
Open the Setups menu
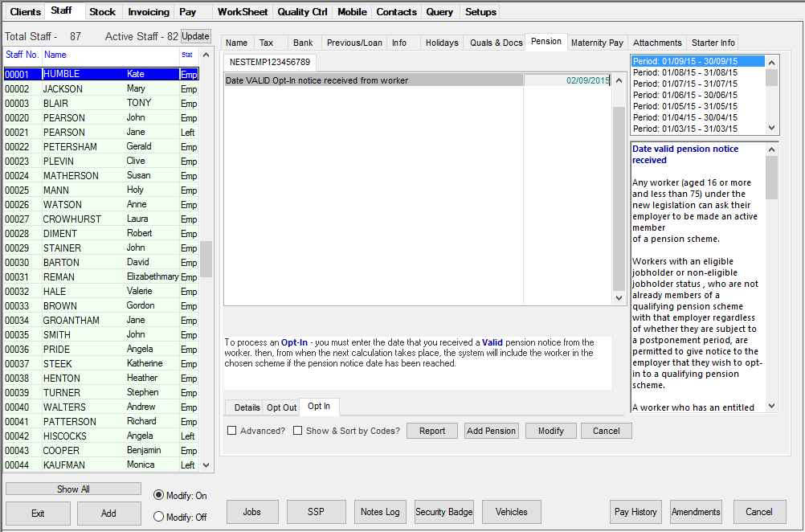click(480, 11)
